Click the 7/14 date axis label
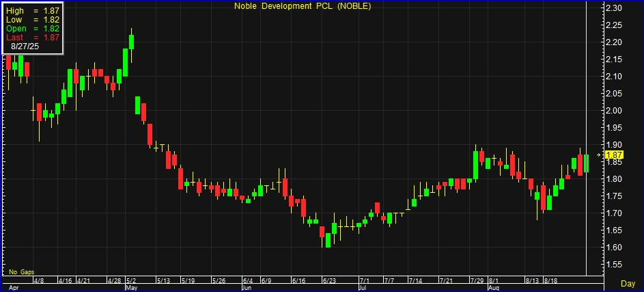The image size is (644, 292). click(415, 281)
